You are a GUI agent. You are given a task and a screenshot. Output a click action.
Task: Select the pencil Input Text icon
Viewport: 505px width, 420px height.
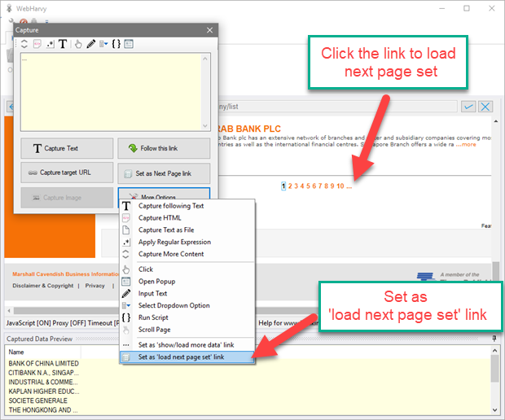click(x=90, y=44)
